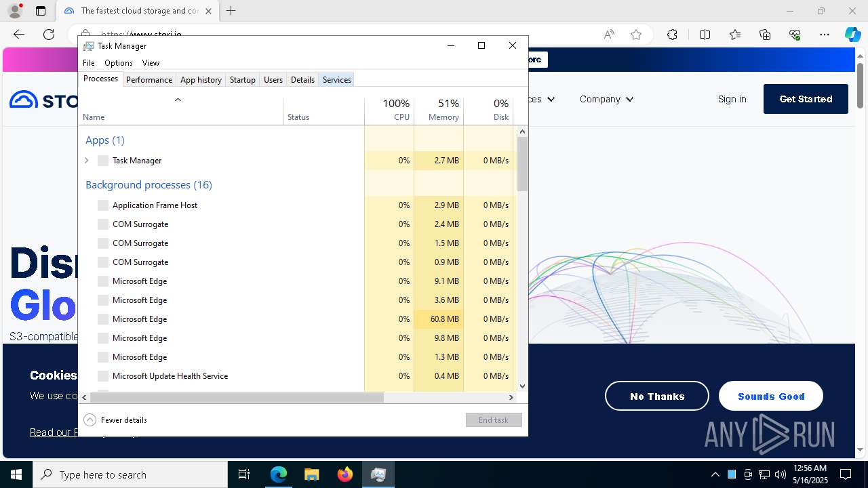
Task: Click Task Manager vertical scrollbar thumb
Action: click(522, 163)
